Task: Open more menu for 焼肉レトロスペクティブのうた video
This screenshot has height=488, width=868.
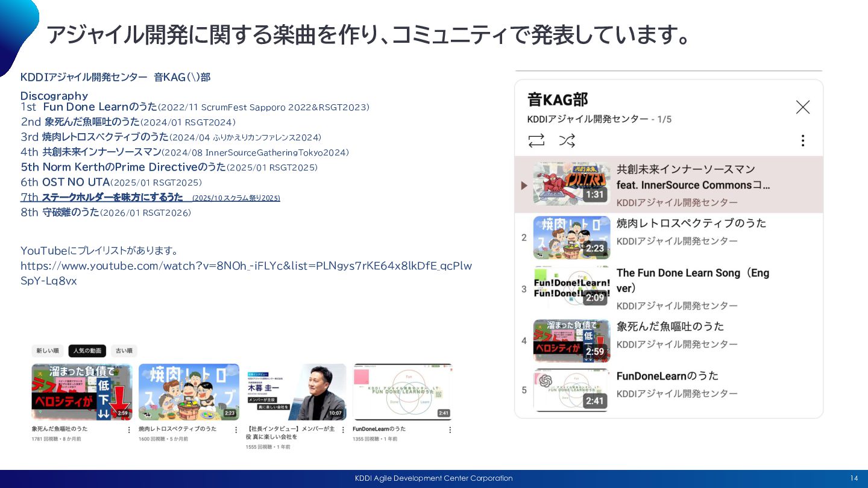Action: tap(236, 430)
